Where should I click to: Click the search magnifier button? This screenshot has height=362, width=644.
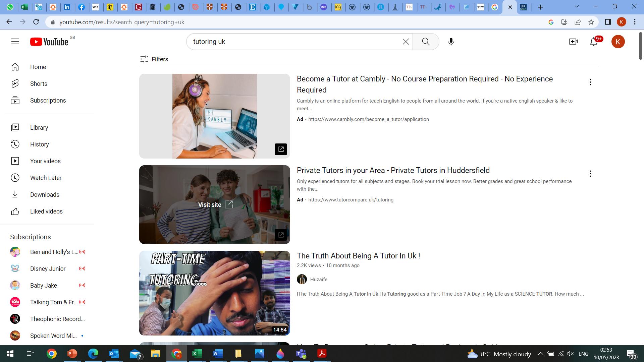[x=426, y=42]
